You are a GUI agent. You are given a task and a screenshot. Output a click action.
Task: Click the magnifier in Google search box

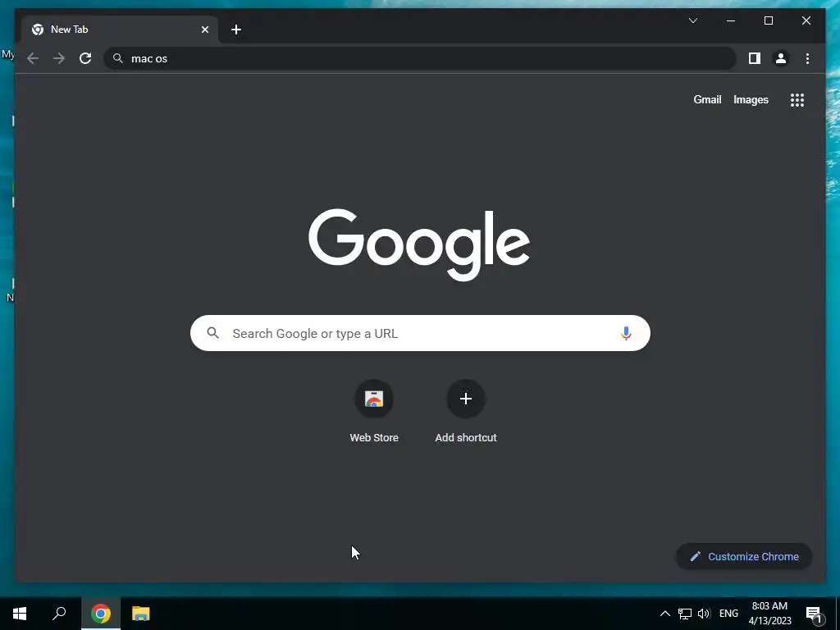212,333
